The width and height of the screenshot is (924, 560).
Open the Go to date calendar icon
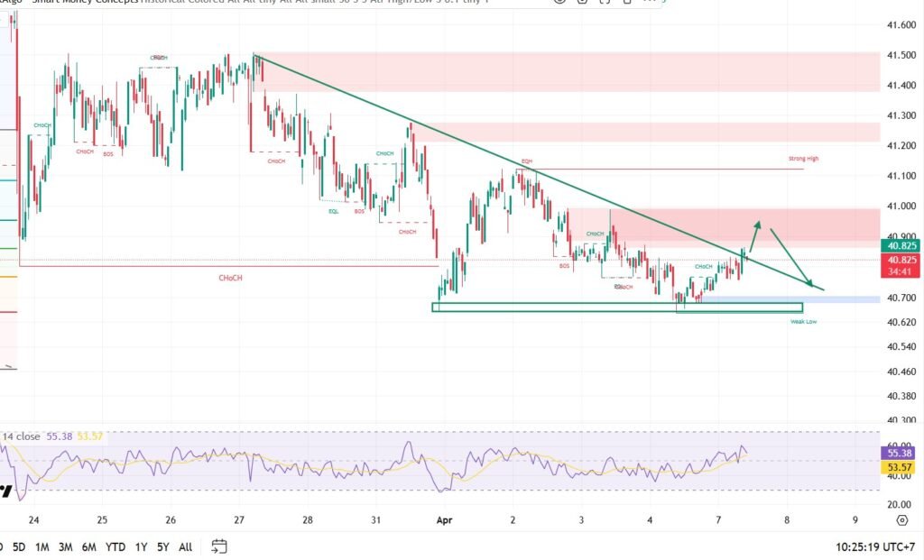(218, 546)
